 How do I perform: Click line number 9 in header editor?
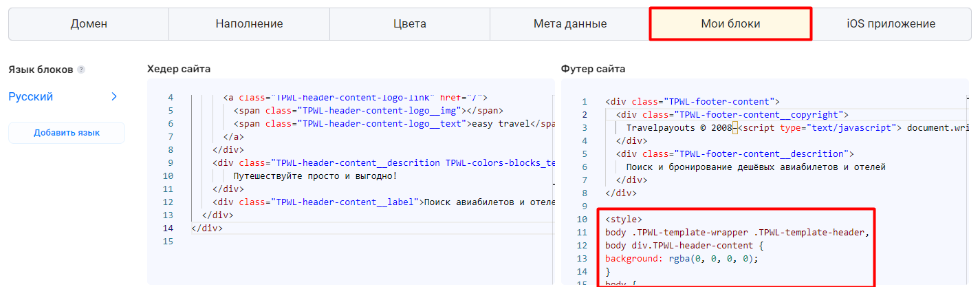[x=171, y=162]
